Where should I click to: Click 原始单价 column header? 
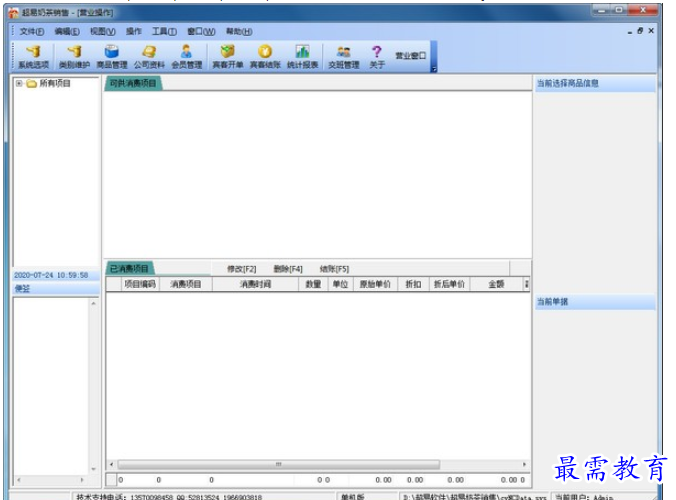click(375, 284)
